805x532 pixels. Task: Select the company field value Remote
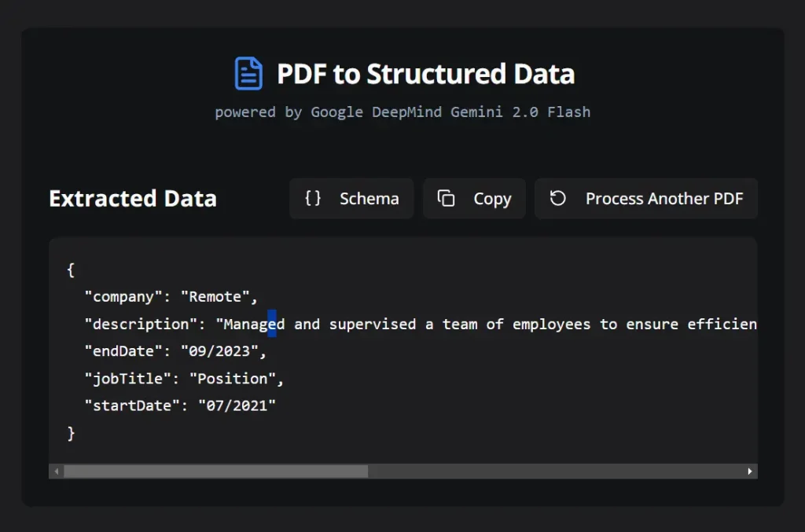pyautogui.click(x=218, y=296)
